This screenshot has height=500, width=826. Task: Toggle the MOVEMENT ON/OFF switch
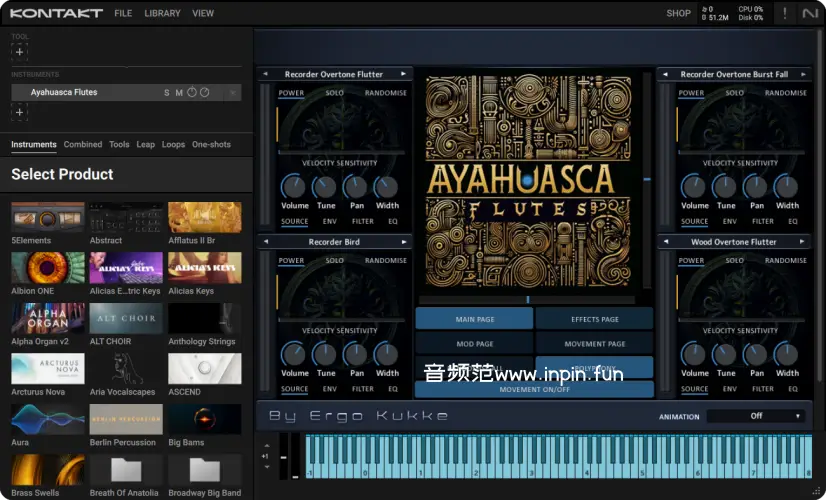[534, 389]
